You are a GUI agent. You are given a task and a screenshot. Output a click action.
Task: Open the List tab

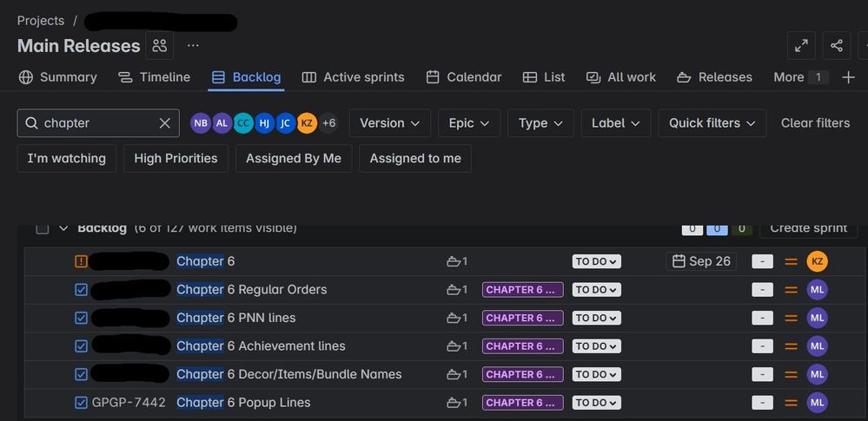click(x=544, y=77)
